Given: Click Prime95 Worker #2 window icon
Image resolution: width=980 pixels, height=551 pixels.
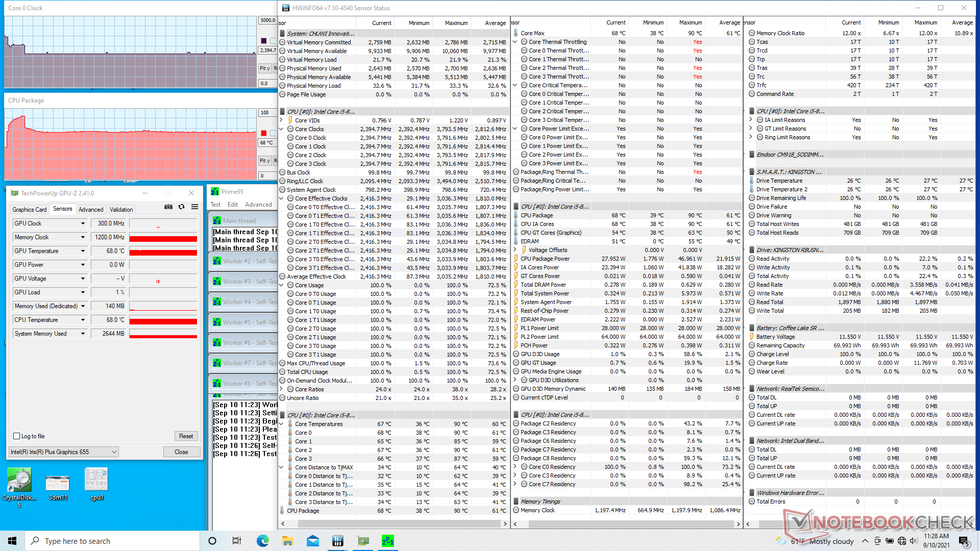Looking at the screenshot, I should (217, 261).
